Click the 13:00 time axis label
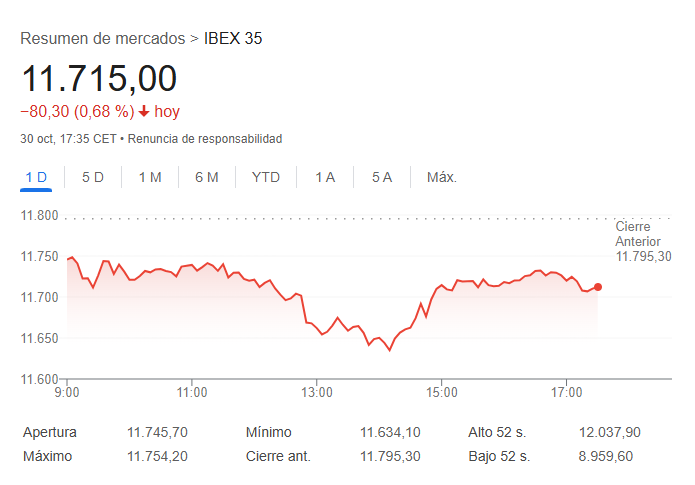 [x=317, y=393]
